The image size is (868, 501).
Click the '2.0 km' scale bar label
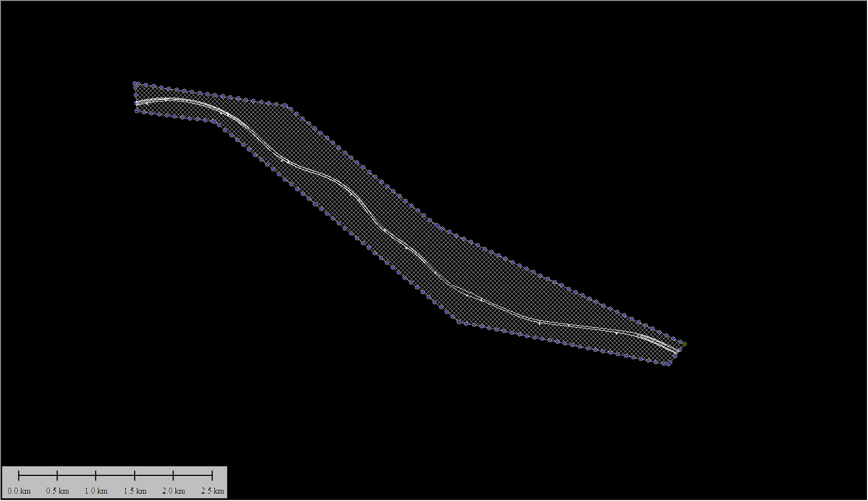[174, 491]
